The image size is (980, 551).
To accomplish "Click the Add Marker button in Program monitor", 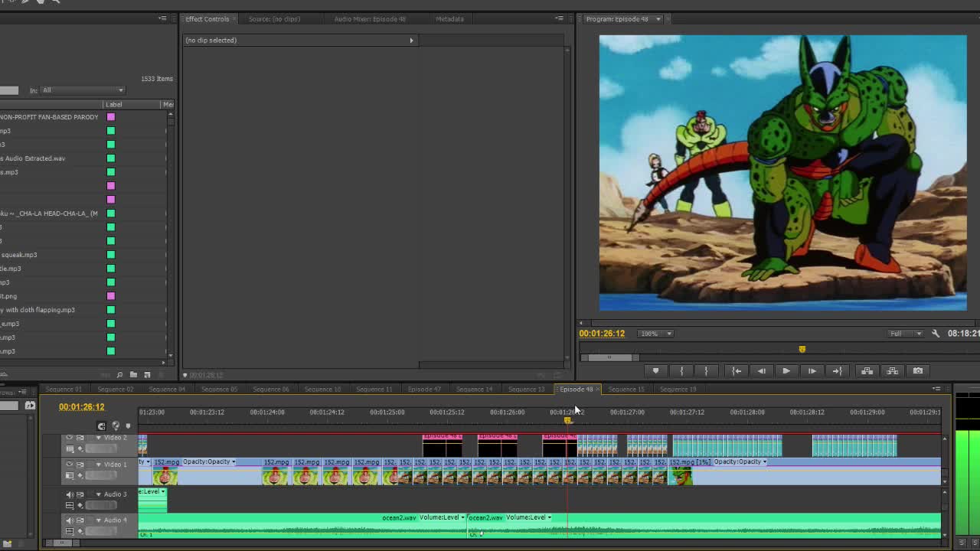I will tap(655, 371).
